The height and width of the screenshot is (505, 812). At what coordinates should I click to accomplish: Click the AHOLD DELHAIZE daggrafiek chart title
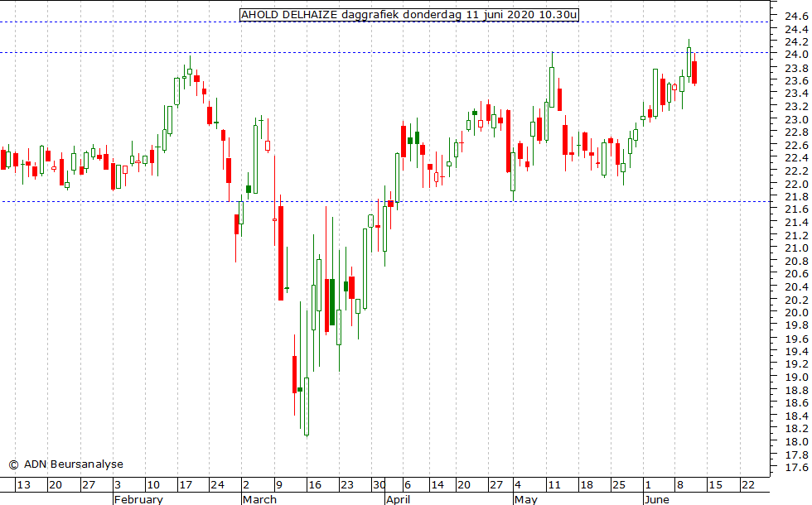point(409,15)
